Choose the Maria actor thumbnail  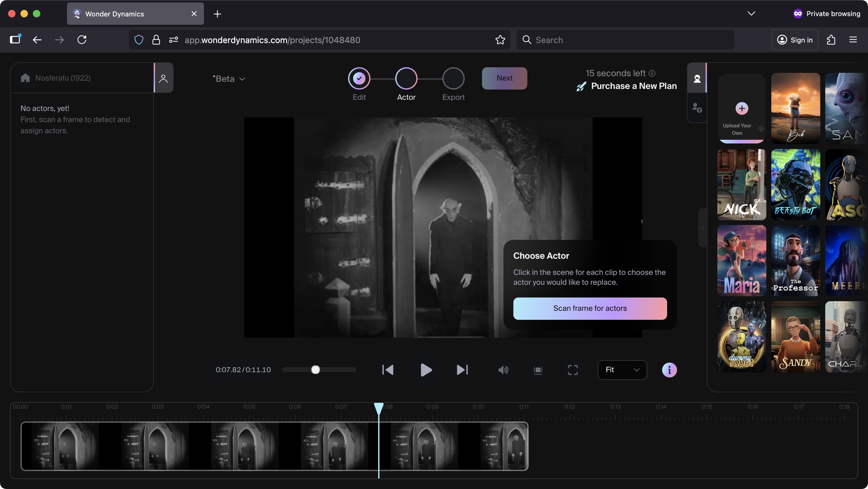[x=742, y=260]
